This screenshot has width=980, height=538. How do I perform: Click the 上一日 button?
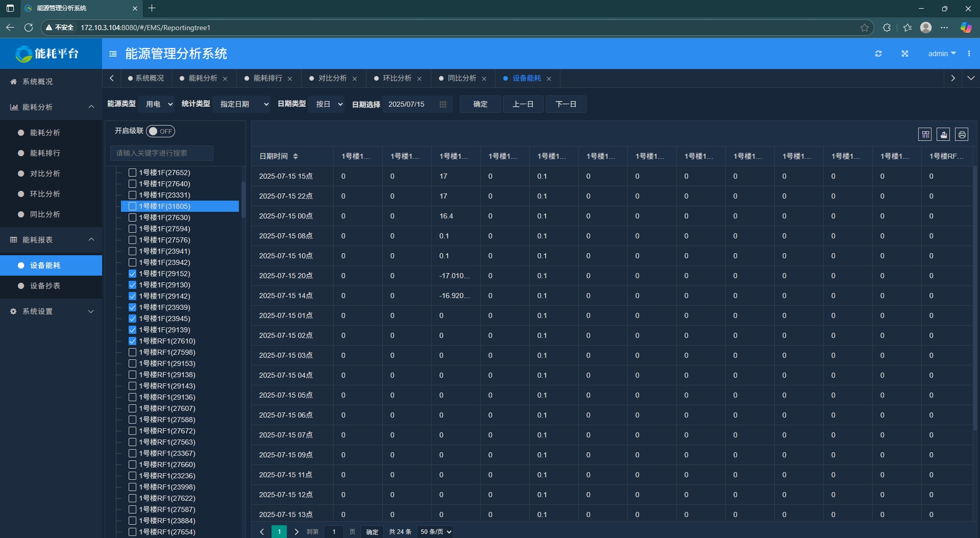click(523, 104)
